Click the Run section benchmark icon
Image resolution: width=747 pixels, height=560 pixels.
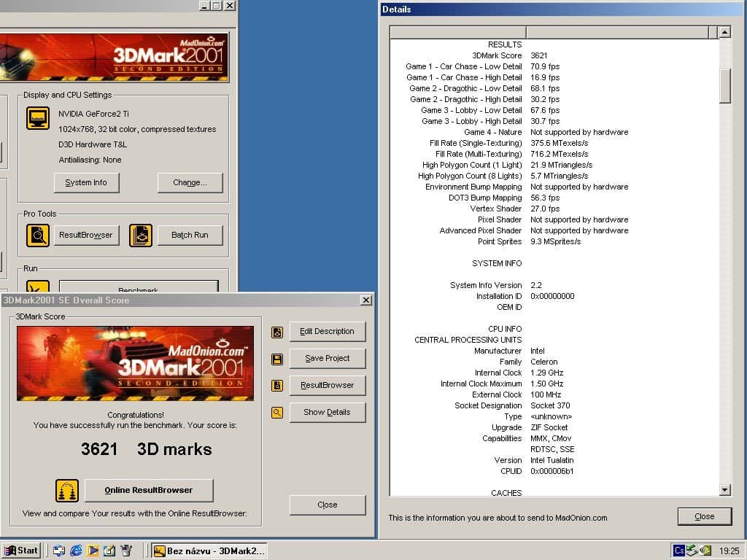click(38, 286)
